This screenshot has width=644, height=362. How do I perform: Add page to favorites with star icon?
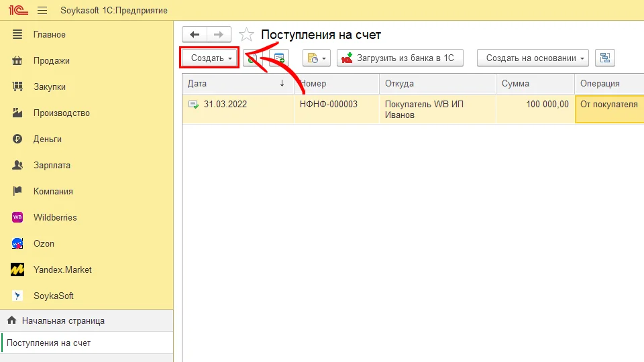(247, 35)
